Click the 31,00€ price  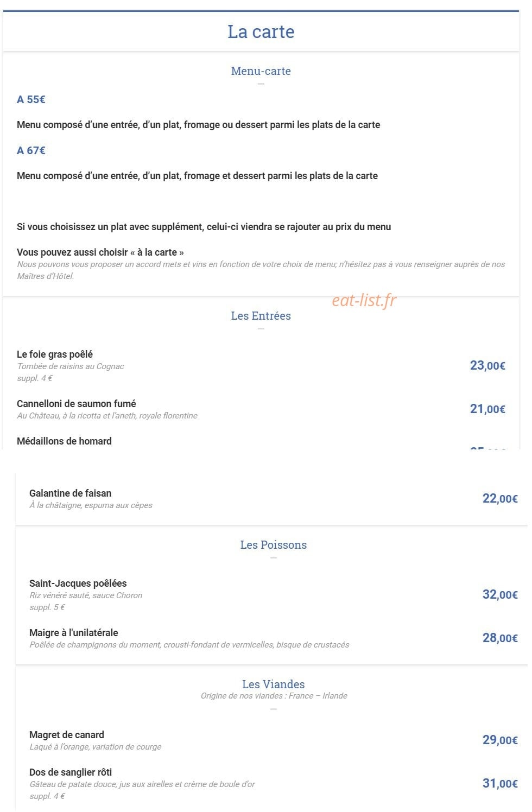(500, 784)
